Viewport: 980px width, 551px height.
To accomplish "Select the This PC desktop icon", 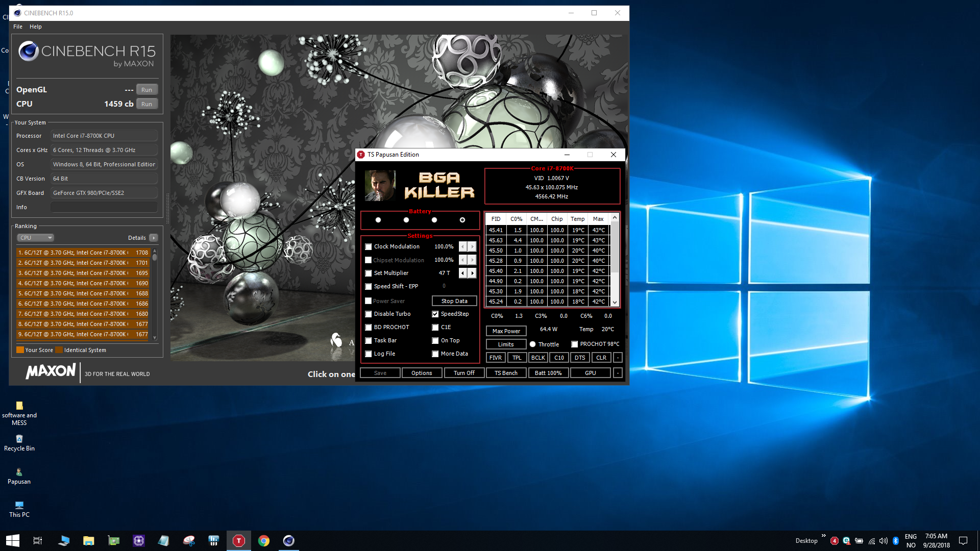I will (19, 509).
